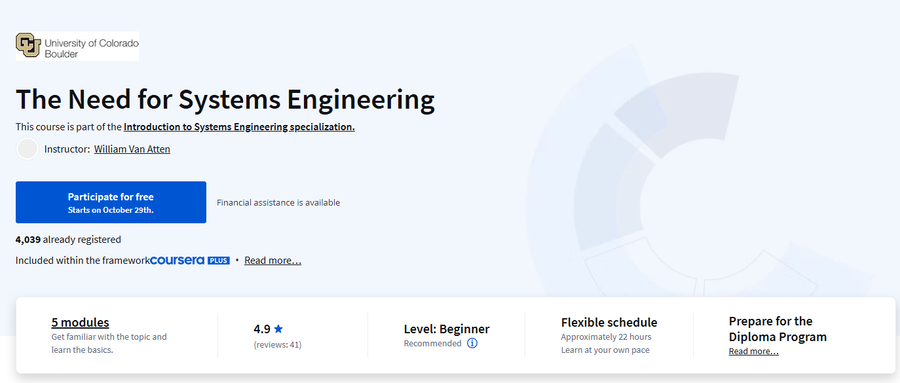The width and height of the screenshot is (900, 383).
Task: Click the 4.9 rating value
Action: point(262,329)
